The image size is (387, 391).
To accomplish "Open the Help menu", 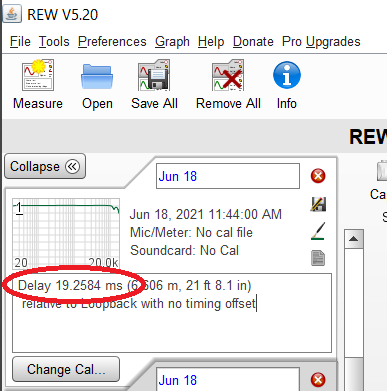I will tap(211, 42).
